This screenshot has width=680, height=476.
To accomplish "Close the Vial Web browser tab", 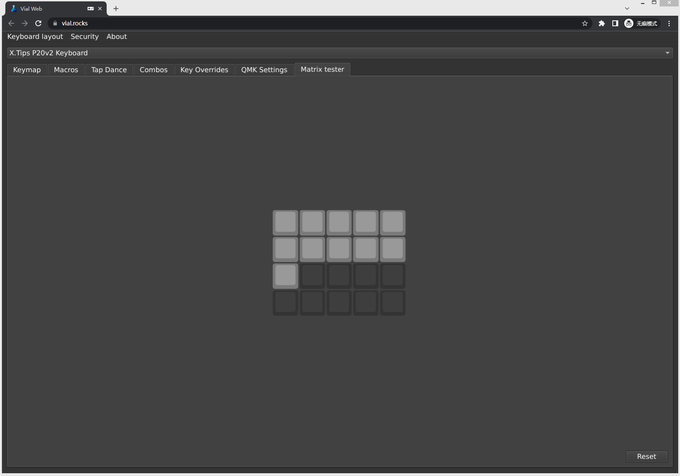I will pyautogui.click(x=100, y=8).
